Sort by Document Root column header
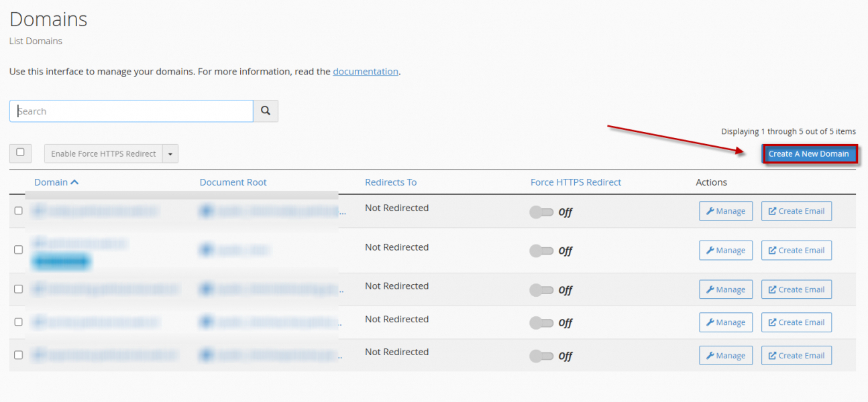 233,182
